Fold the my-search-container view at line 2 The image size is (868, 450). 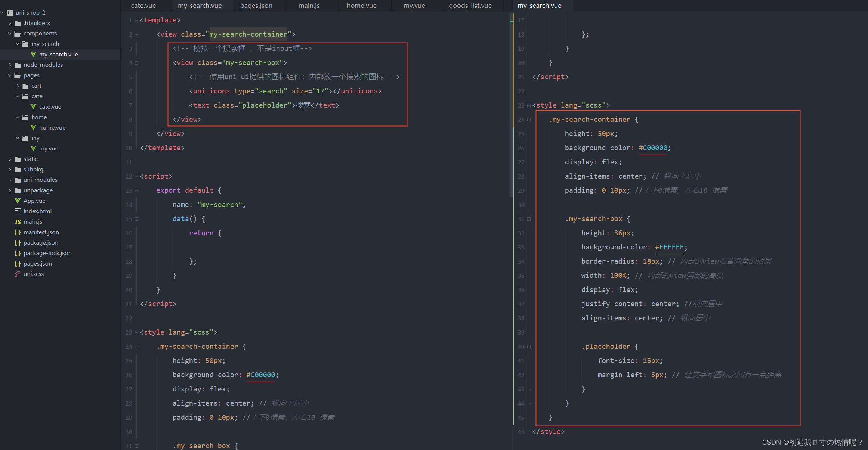pyautogui.click(x=136, y=34)
